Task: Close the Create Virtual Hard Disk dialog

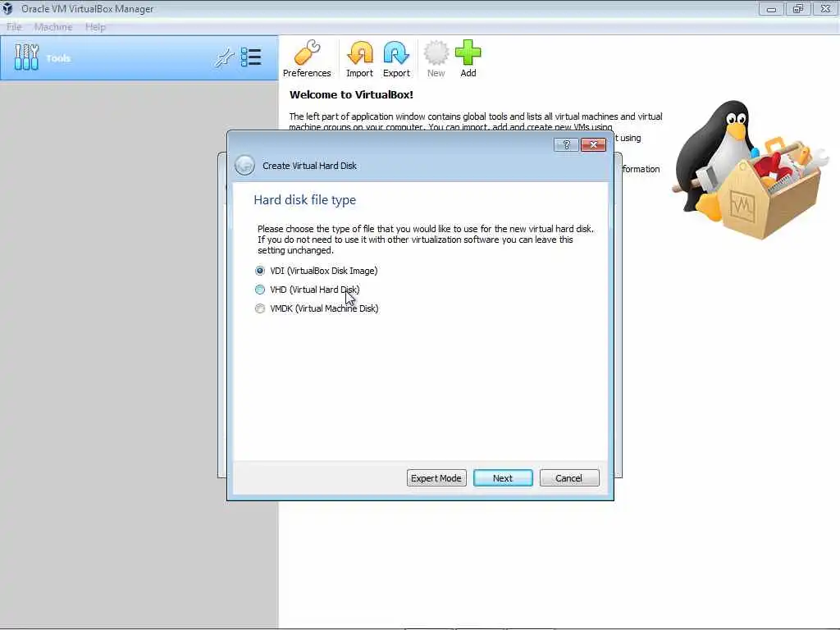Action: click(x=594, y=144)
